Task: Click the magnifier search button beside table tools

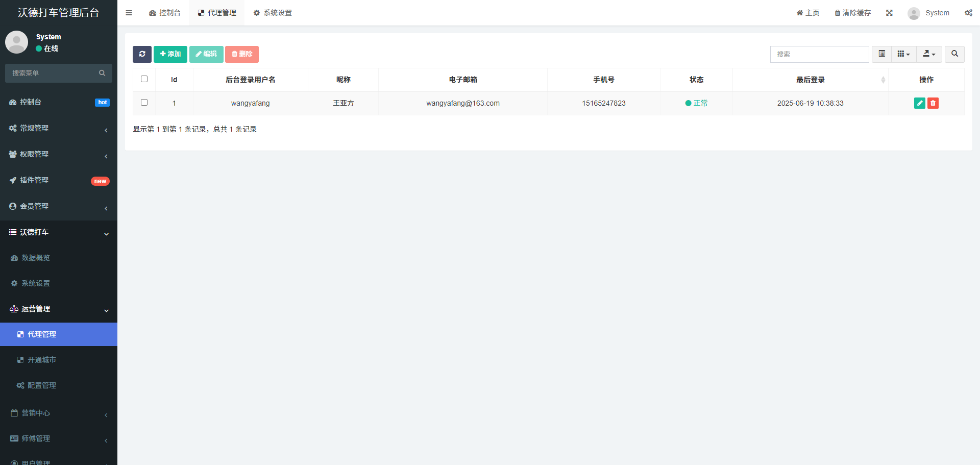Action: click(x=954, y=54)
